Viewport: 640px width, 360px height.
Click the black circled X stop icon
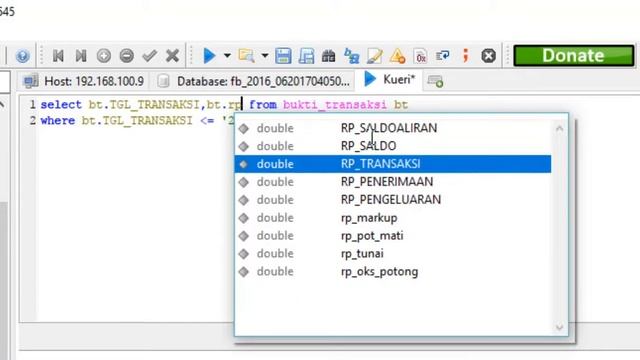click(488, 56)
